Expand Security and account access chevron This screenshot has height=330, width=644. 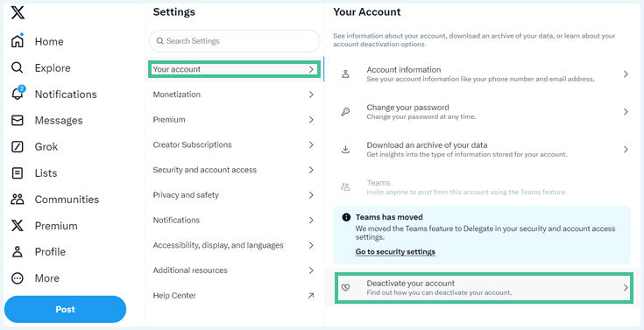click(311, 170)
